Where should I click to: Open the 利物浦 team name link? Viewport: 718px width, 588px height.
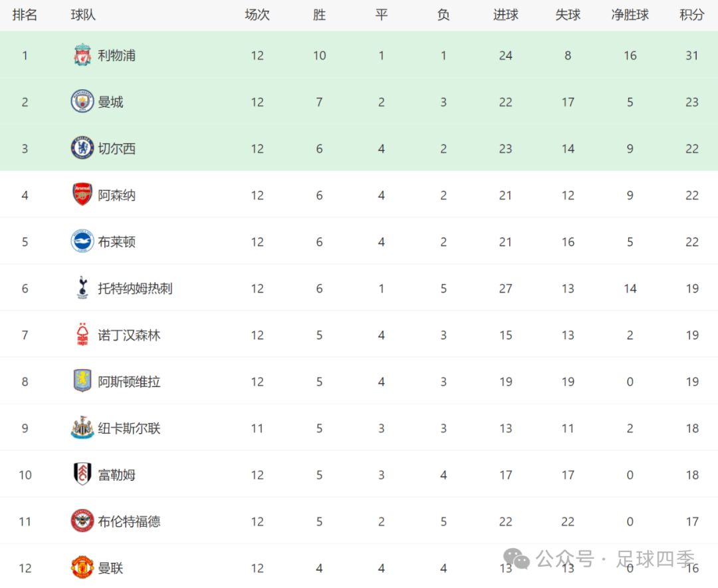116,55
